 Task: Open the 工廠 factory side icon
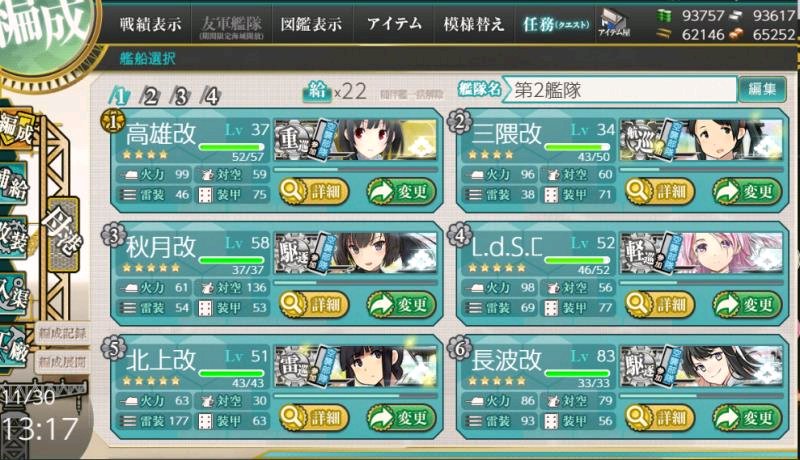click(x=13, y=349)
